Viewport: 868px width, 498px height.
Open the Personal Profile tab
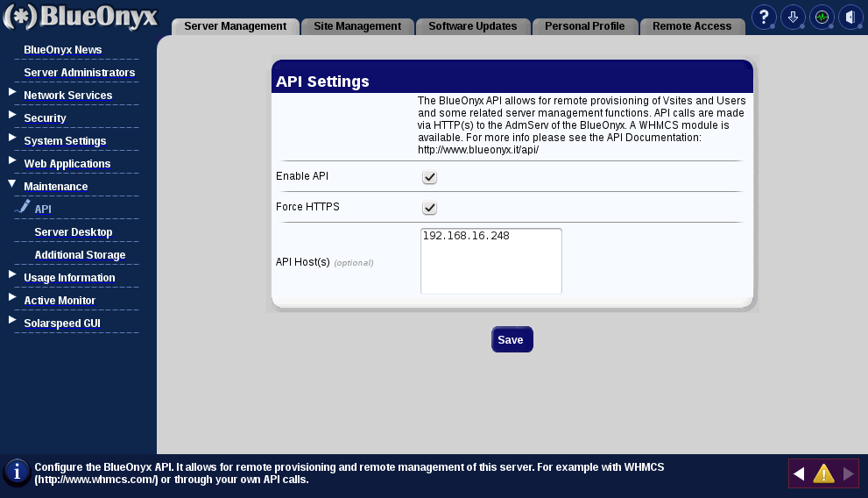[x=584, y=26]
